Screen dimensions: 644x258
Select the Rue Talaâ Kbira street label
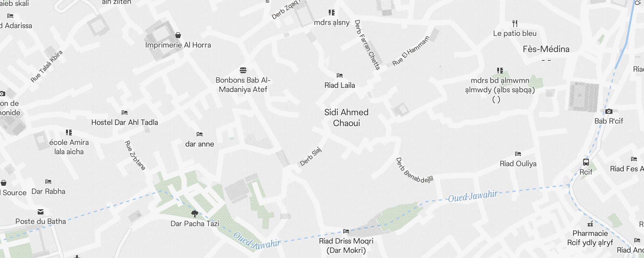[47, 66]
